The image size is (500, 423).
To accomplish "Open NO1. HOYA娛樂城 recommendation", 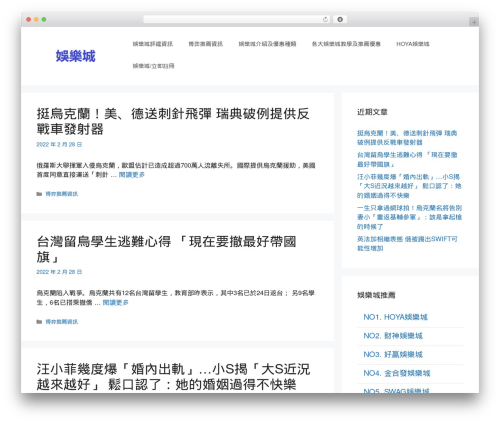I will (395, 317).
